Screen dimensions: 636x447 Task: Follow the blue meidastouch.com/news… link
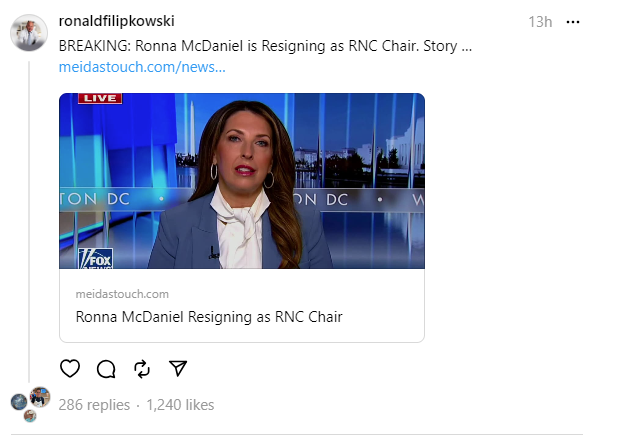click(x=142, y=66)
